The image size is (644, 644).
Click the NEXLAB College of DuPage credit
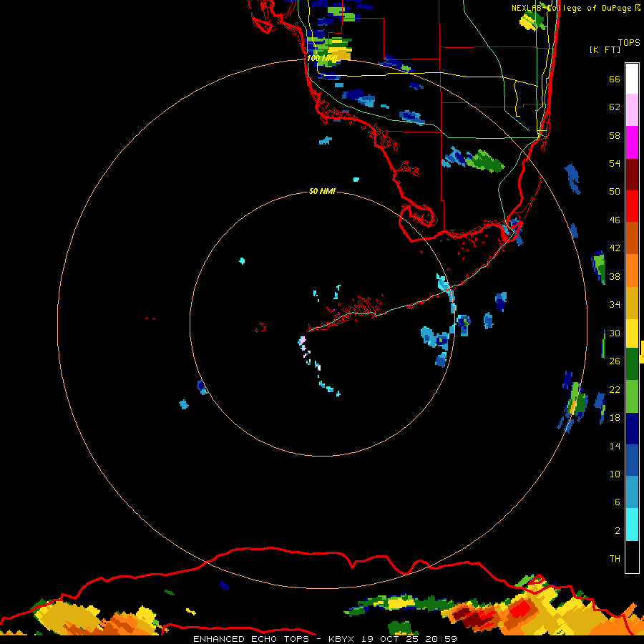575,8
